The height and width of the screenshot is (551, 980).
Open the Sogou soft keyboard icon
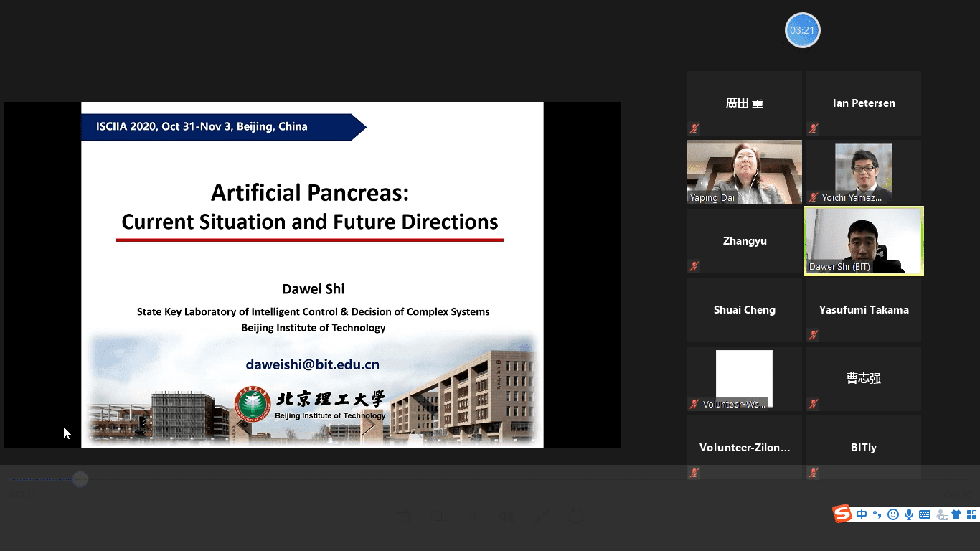(x=925, y=514)
